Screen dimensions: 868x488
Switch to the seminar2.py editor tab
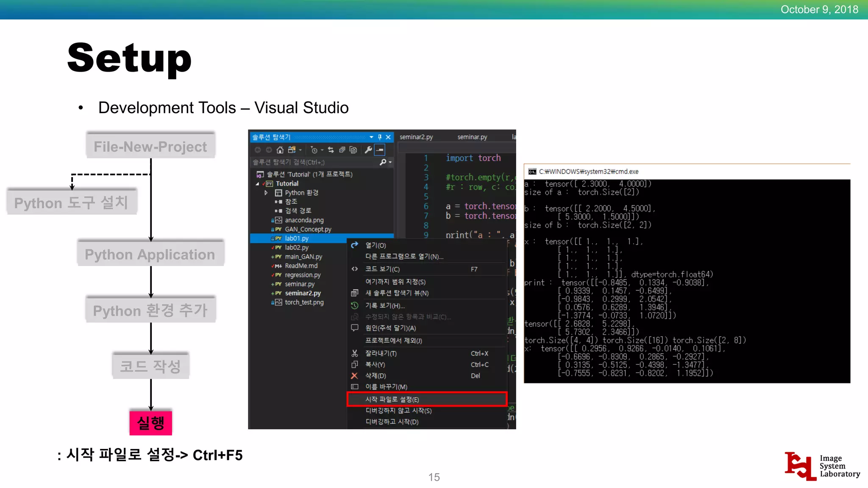click(x=416, y=137)
